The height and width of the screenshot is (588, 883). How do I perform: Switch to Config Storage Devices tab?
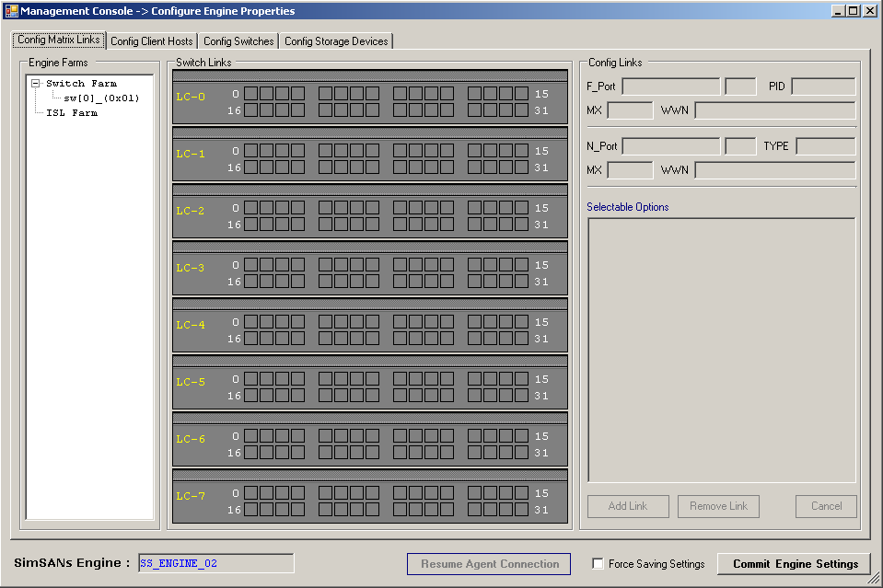point(336,41)
